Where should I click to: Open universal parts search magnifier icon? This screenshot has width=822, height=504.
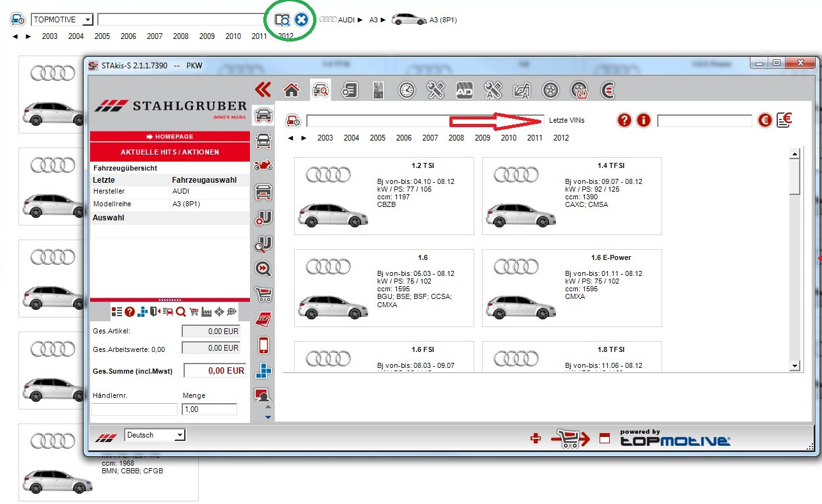coord(263,243)
